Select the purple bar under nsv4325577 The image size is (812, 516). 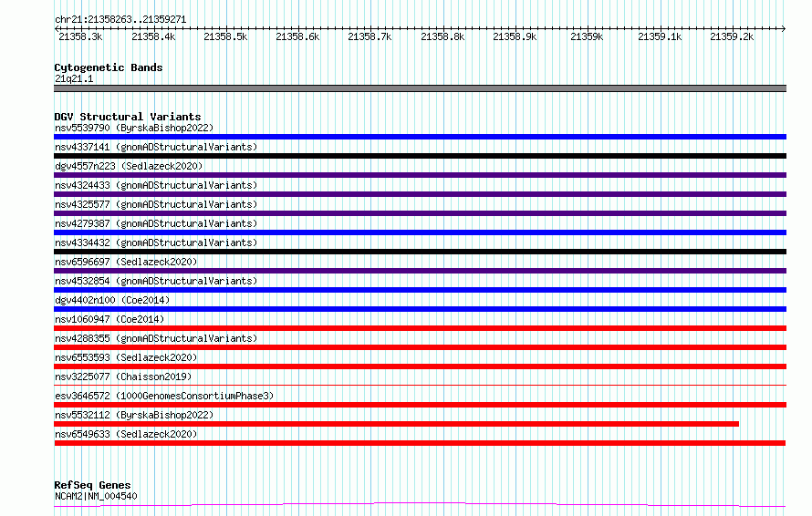420,213
